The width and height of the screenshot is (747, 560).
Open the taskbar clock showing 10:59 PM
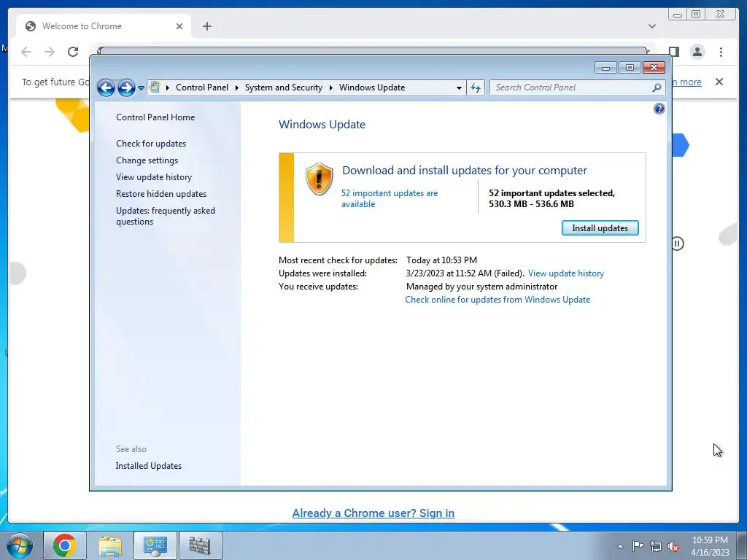click(710, 546)
